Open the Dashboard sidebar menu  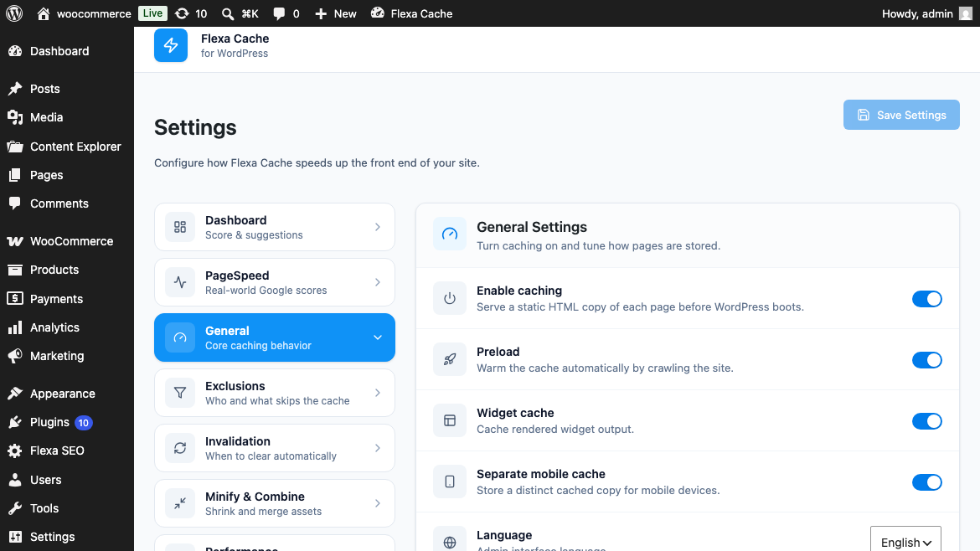click(67, 51)
